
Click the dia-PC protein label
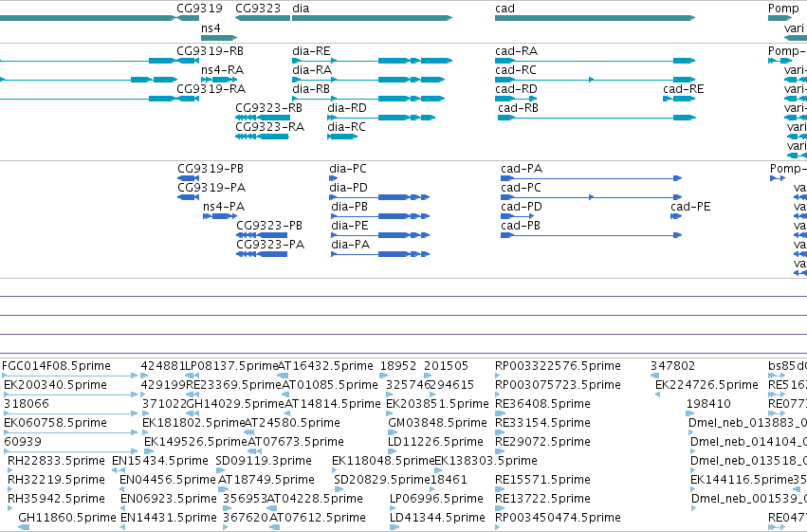point(348,169)
